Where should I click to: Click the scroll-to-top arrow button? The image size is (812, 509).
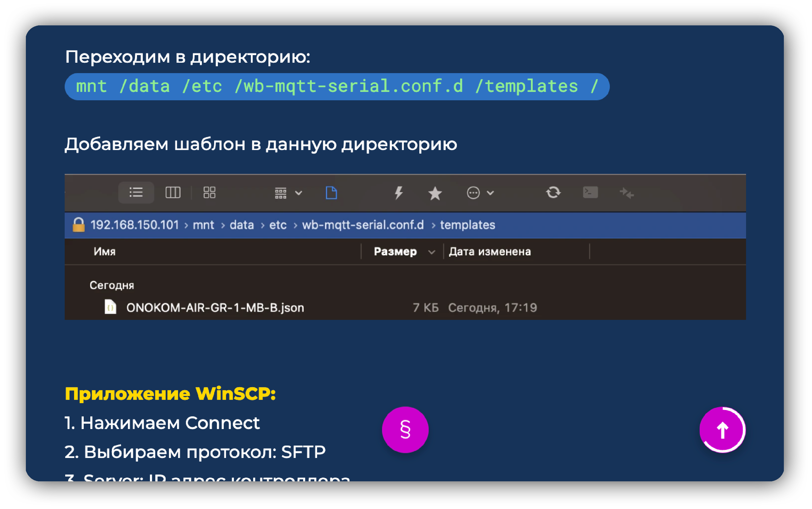pyautogui.click(x=722, y=430)
